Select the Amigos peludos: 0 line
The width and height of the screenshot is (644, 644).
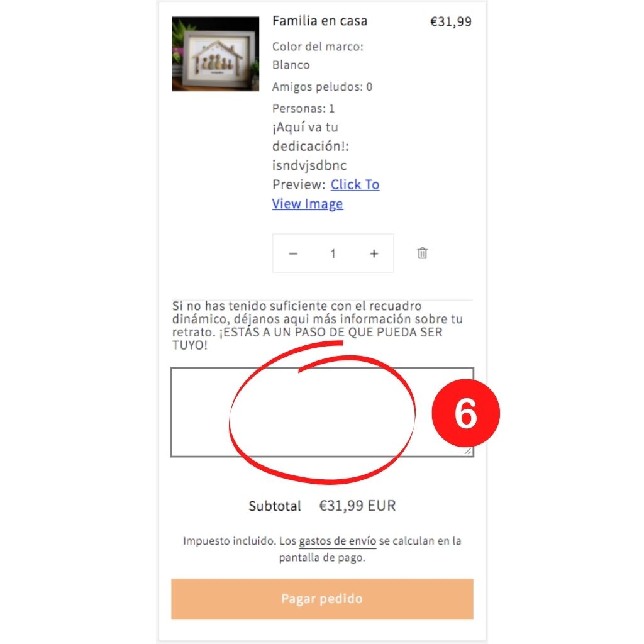(323, 87)
